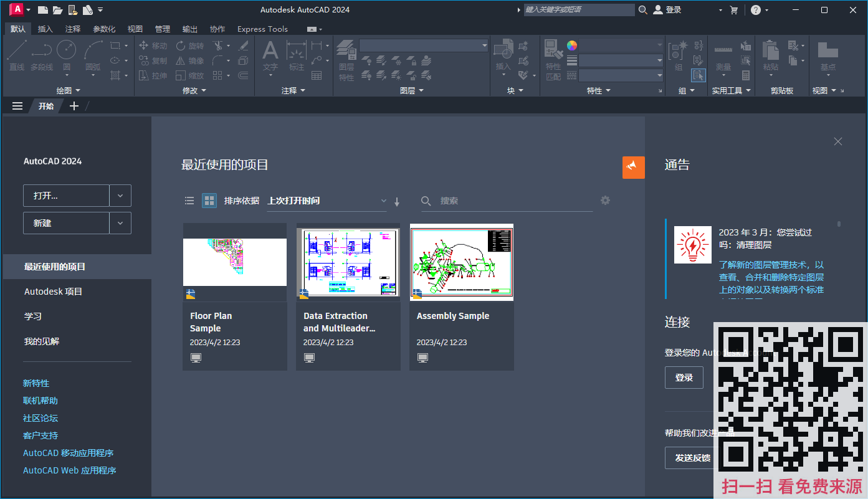
Task: Click the Group (组) tool
Action: click(x=678, y=56)
